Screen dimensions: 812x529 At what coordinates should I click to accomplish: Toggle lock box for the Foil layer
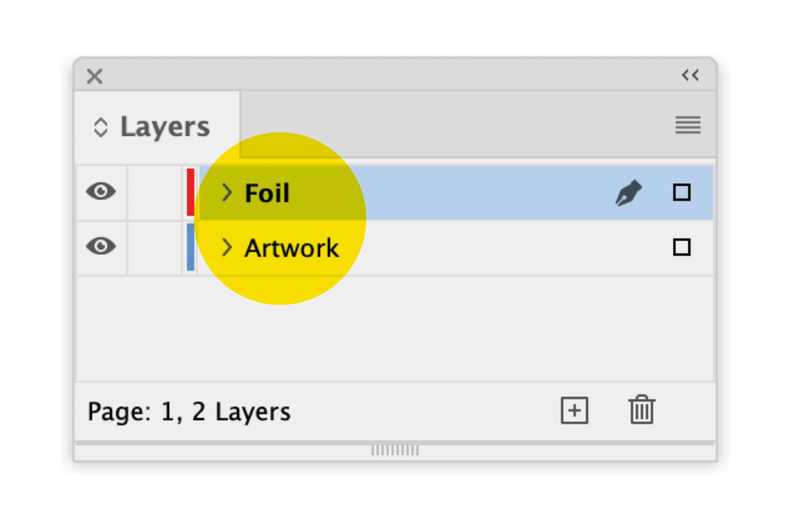pyautogui.click(x=154, y=192)
